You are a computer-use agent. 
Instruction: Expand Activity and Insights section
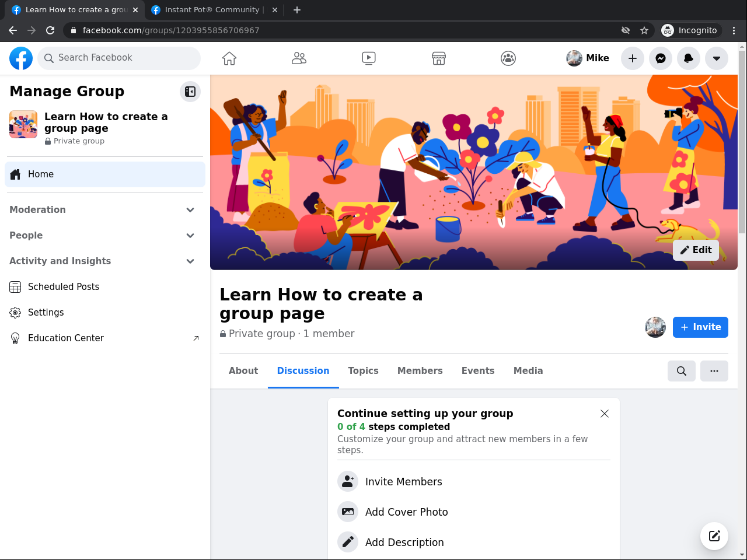105,261
